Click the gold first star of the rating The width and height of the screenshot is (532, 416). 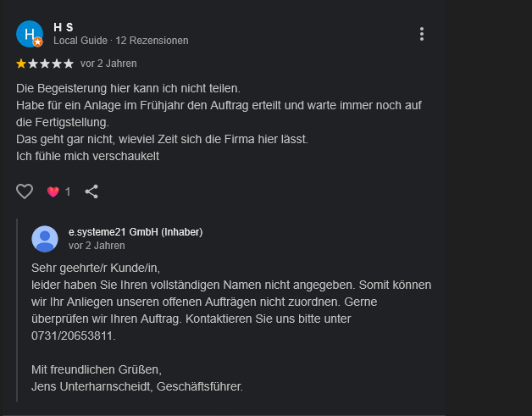click(x=21, y=64)
